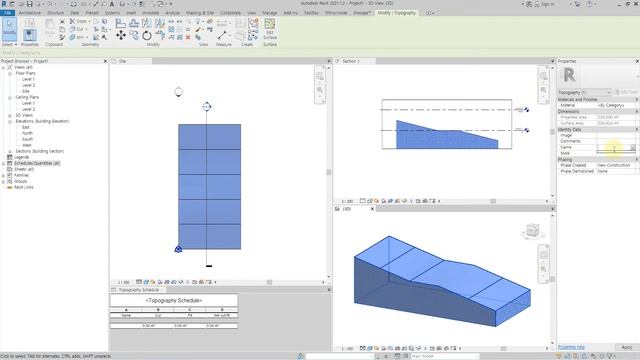Viewport: 640px width, 360px height.
Task: Collapse the Floor Plans node
Action: (x=10, y=73)
